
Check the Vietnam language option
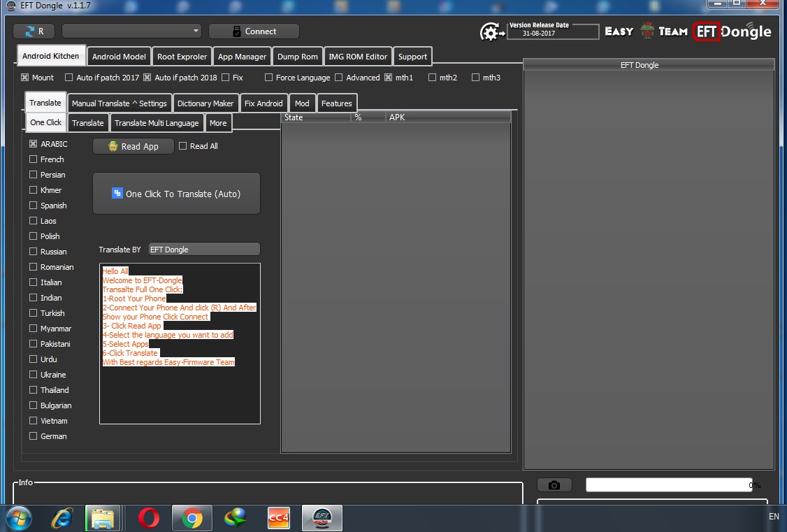point(33,421)
